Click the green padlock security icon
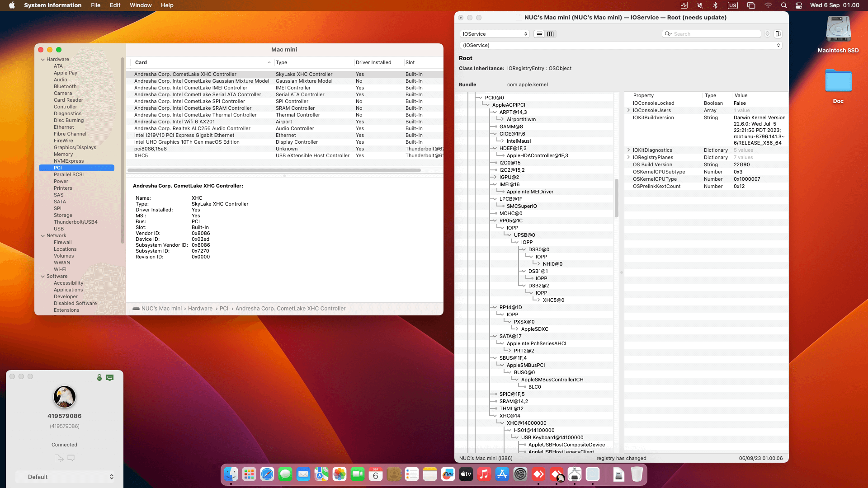This screenshot has height=488, width=868. [x=99, y=377]
